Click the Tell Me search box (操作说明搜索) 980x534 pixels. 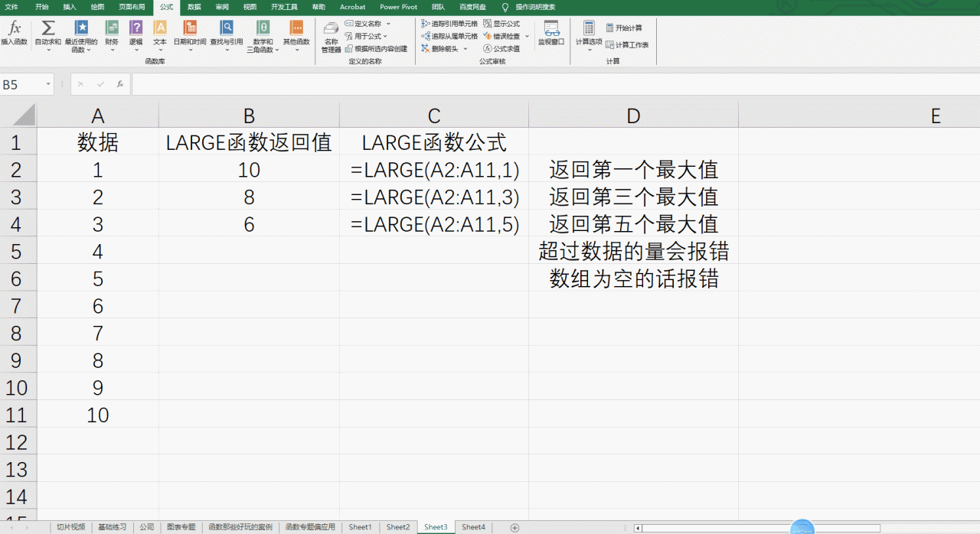pos(535,7)
